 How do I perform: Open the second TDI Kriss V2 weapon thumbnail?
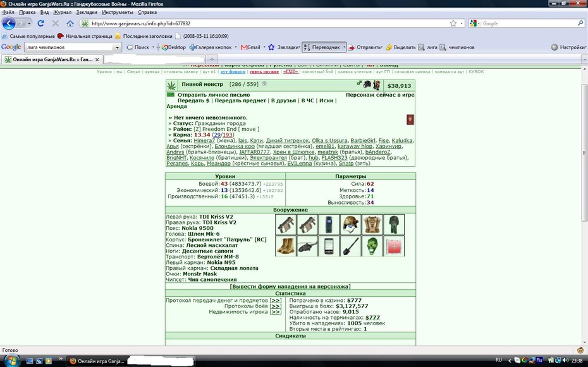pyautogui.click(x=307, y=224)
